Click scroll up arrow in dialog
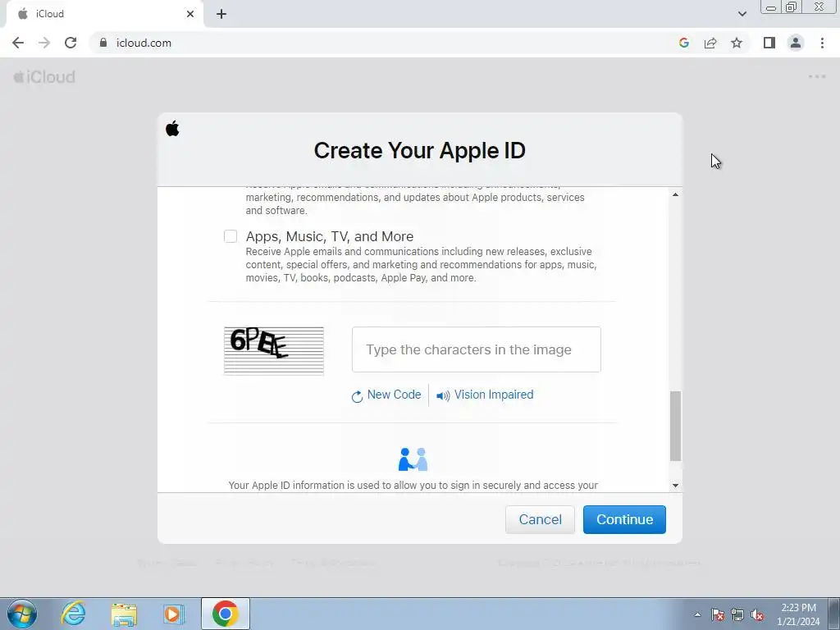 coord(676,194)
